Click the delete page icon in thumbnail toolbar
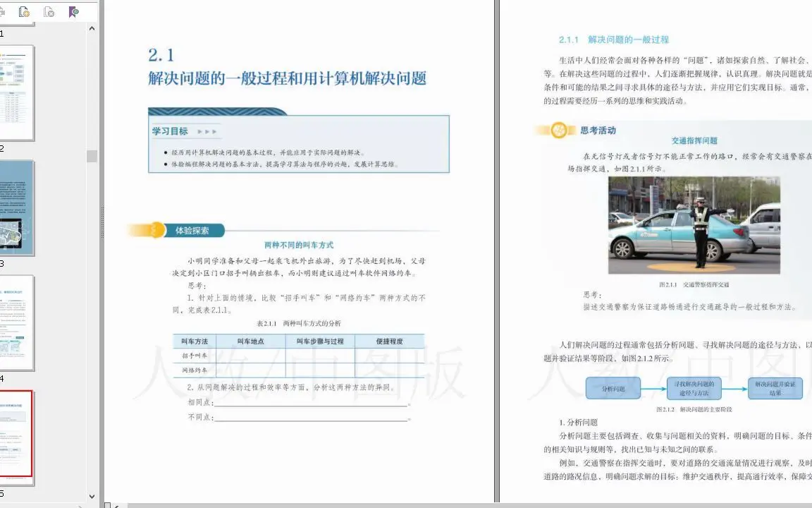Screen dimensions: 812x508 49,12
